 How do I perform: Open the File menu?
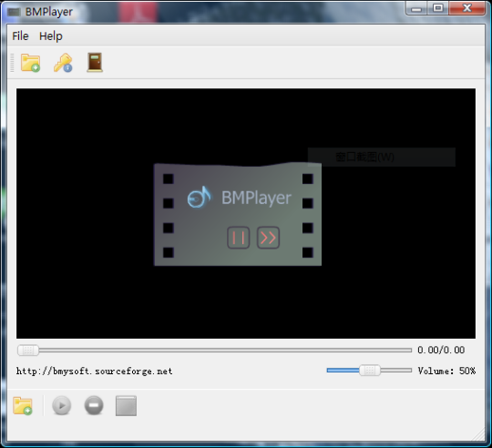point(20,36)
